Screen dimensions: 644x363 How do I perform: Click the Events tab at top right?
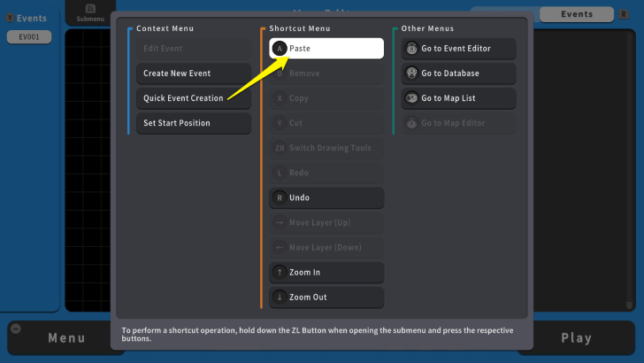tap(577, 14)
